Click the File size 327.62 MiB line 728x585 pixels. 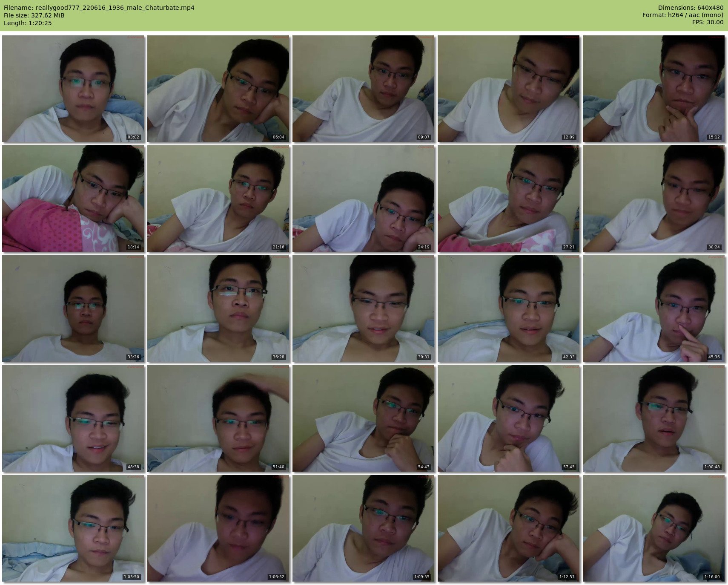pyautogui.click(x=34, y=15)
